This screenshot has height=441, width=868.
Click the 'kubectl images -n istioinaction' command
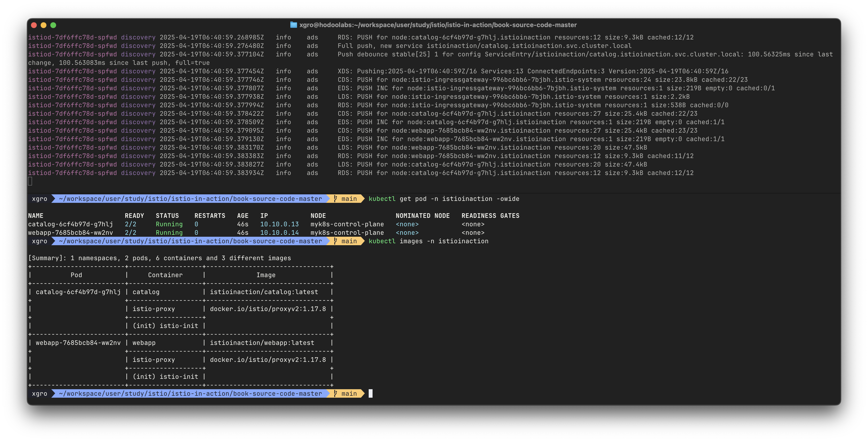(428, 241)
